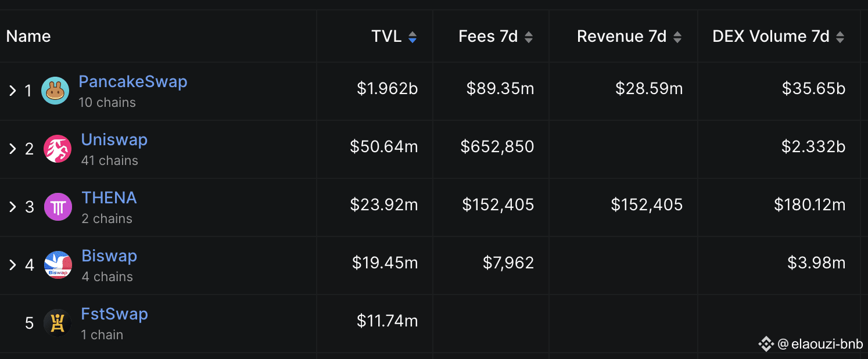Screen dimensions: 868x359
Task: Sort by the Revenue 7d column header
Action: click(x=622, y=36)
